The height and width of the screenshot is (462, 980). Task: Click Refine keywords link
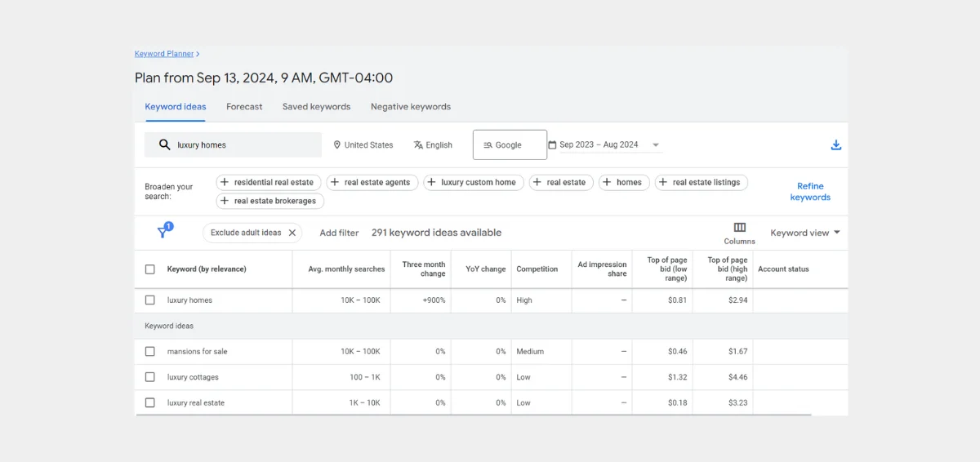pyautogui.click(x=810, y=192)
